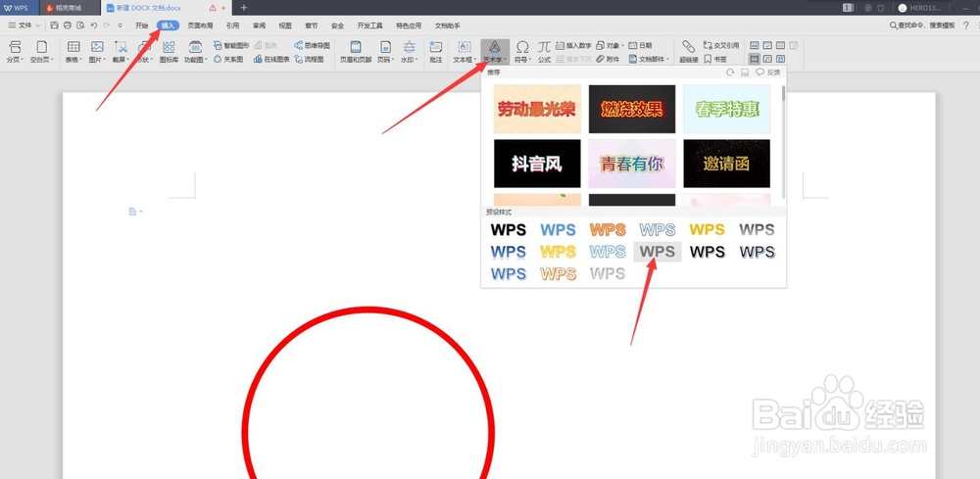The width and height of the screenshot is (980, 479).
Task: Choose the solid blue WPS preset in first row
Action: click(559, 230)
